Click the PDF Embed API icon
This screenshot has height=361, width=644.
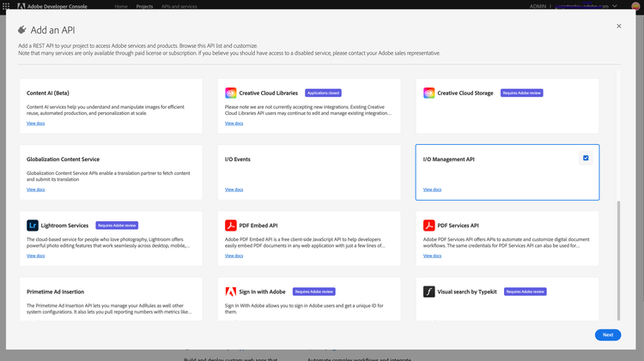click(x=231, y=226)
